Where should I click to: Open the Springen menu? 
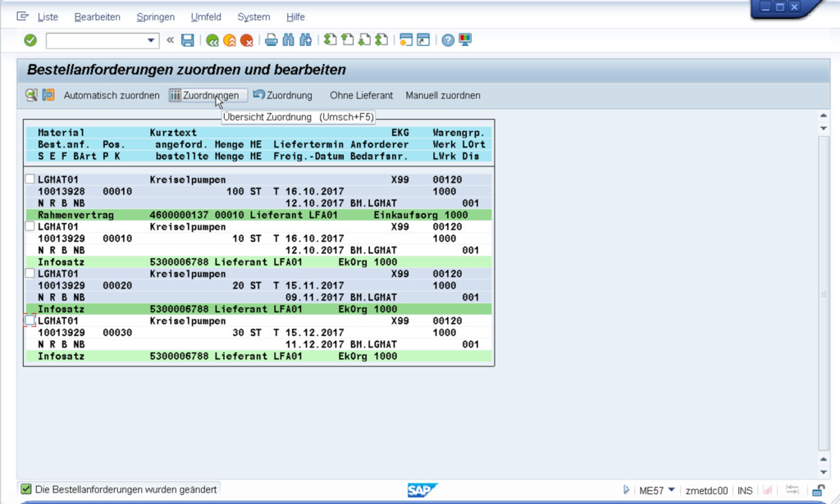tap(155, 17)
